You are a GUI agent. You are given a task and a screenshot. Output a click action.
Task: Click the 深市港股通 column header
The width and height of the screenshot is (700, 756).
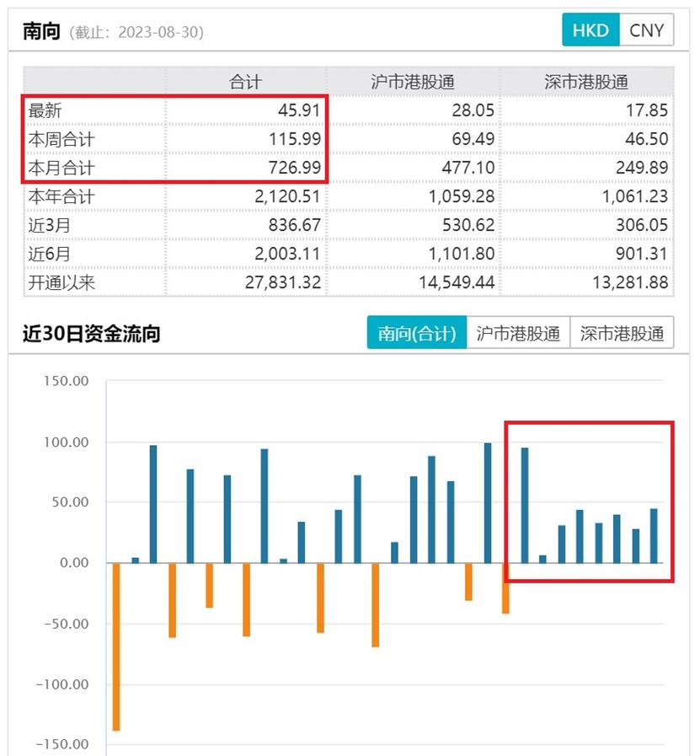[x=586, y=82]
